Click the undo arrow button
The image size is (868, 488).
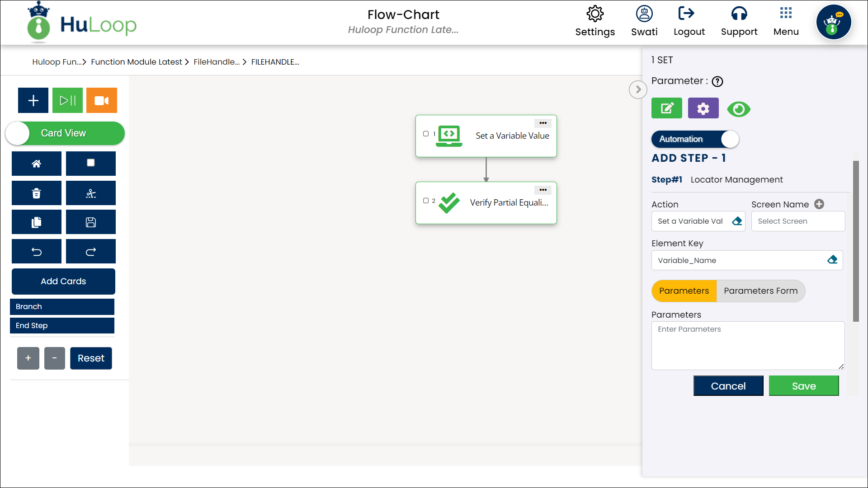tap(37, 252)
